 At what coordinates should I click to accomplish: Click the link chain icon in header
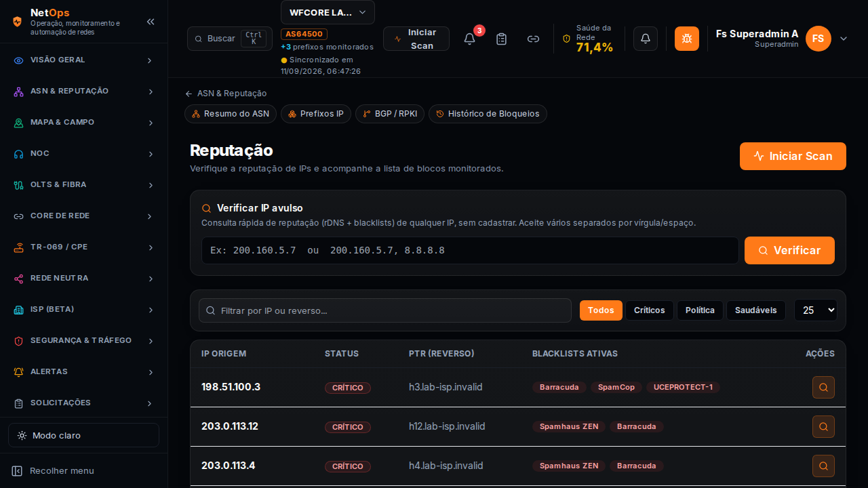(534, 39)
